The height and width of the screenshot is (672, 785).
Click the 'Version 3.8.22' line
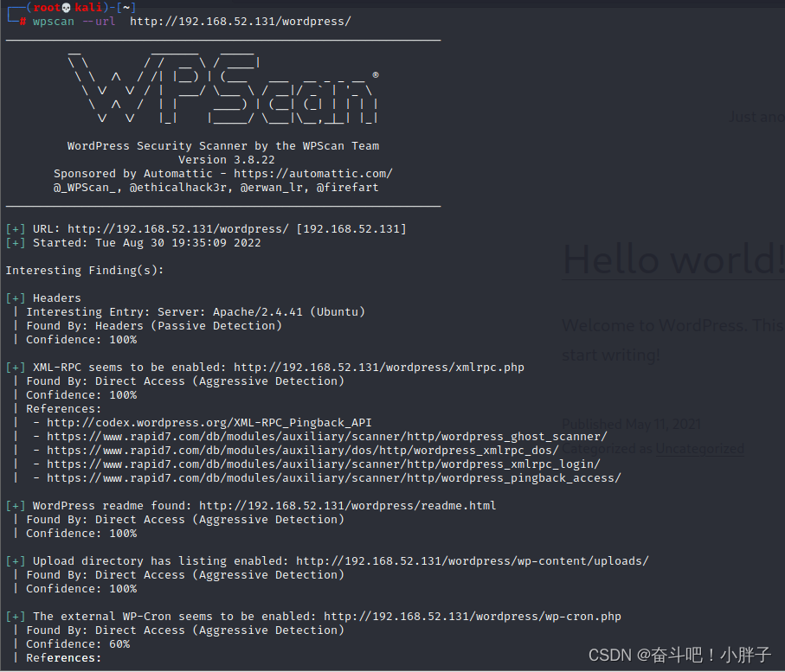coord(226,160)
